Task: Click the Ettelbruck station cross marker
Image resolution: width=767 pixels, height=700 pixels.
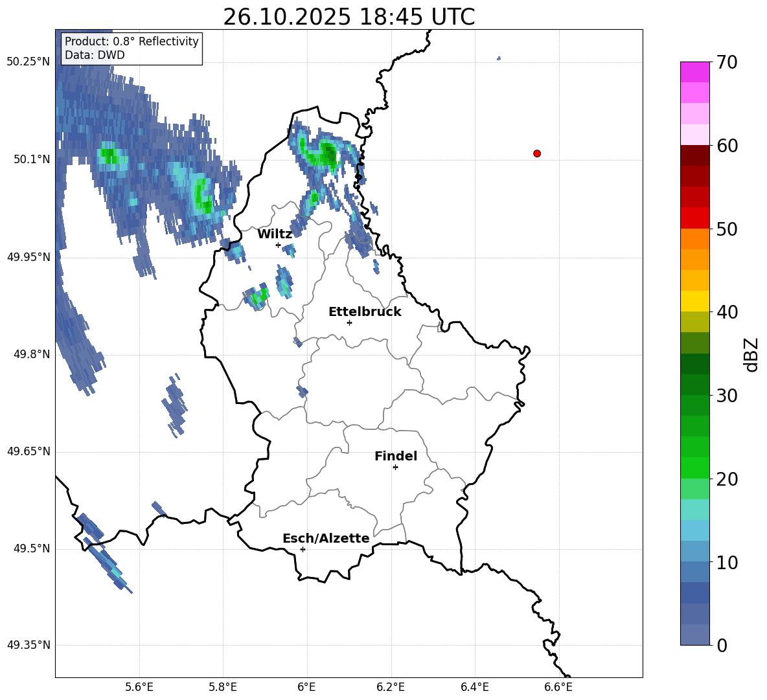Action: pyautogui.click(x=349, y=322)
